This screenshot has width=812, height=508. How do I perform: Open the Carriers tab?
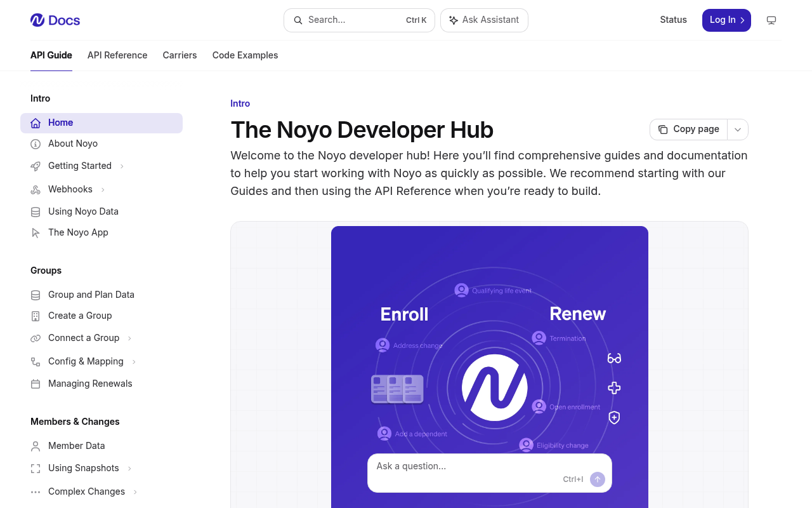180,55
